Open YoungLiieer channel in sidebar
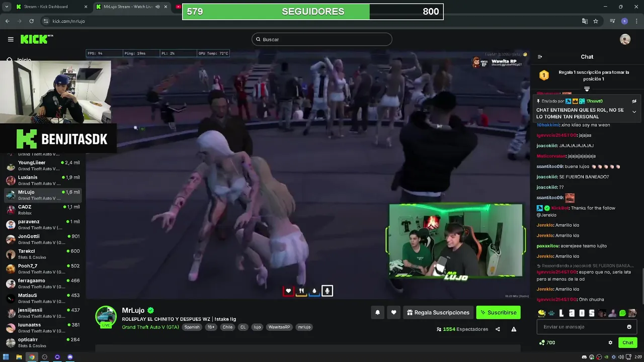644x362 pixels. pyautogui.click(x=43, y=165)
